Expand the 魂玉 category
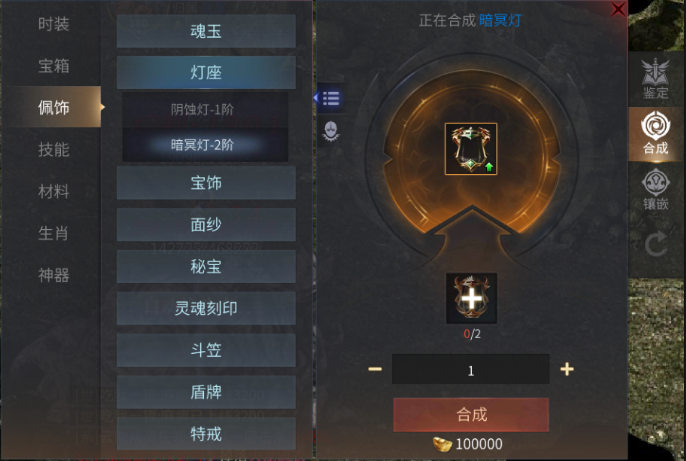Viewport: 686px width, 461px height. [206, 31]
